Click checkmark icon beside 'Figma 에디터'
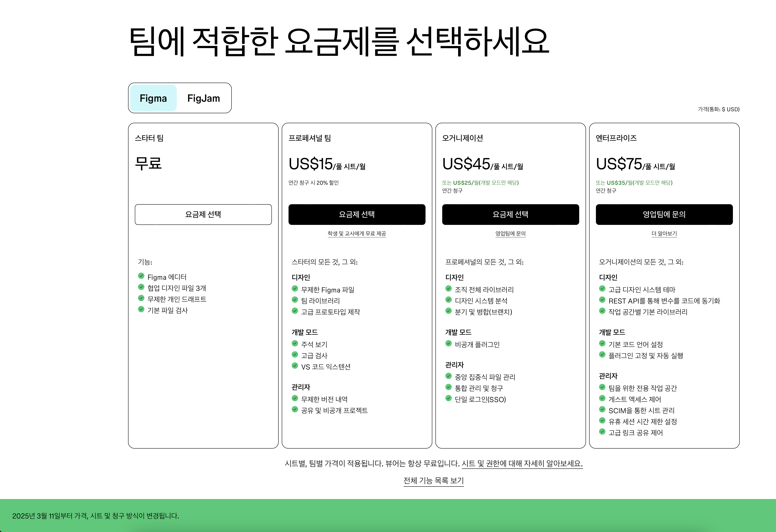 [x=141, y=276]
